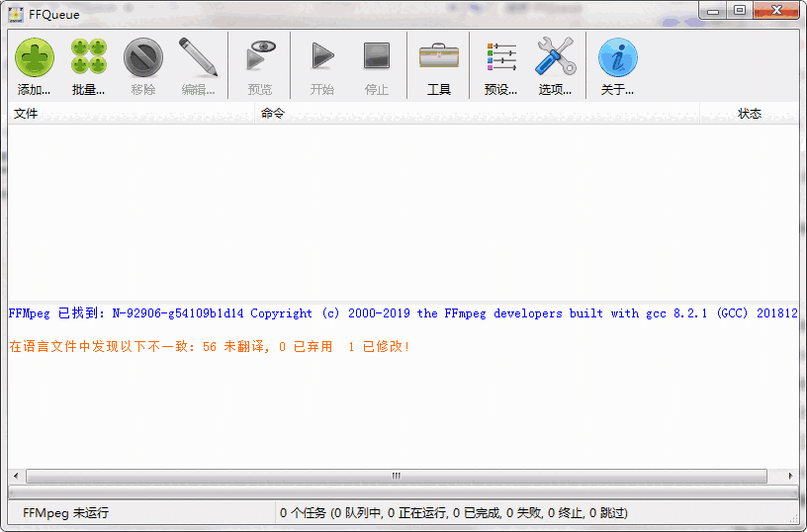Click the Preview (预览) eye icon
The height and width of the screenshot is (532, 807).
click(x=259, y=58)
